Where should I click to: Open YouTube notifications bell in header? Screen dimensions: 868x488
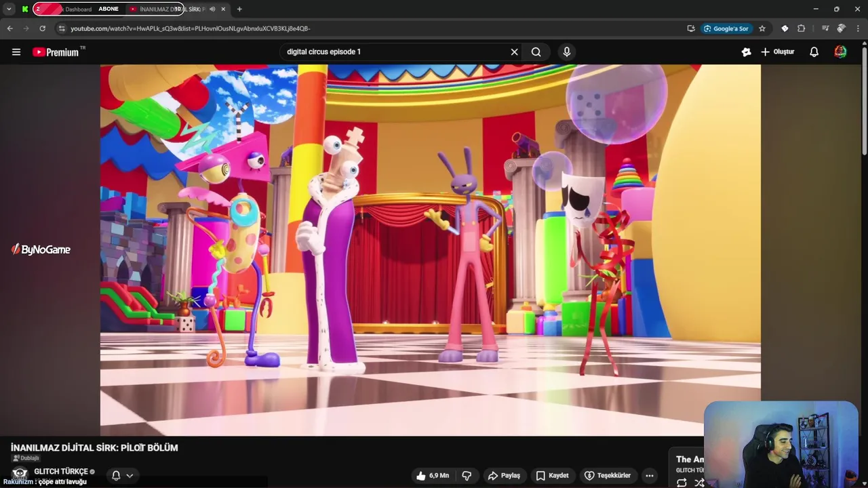(x=814, y=52)
